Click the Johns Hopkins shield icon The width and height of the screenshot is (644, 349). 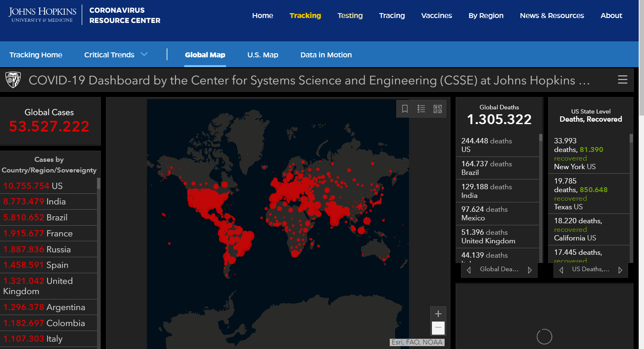(x=13, y=80)
